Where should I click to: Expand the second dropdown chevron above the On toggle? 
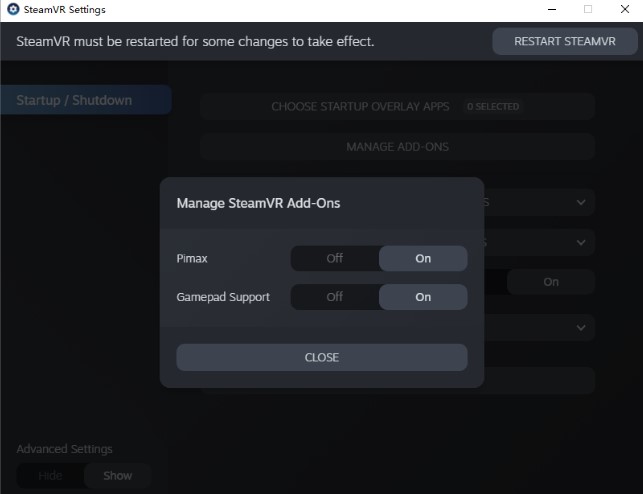pos(581,243)
